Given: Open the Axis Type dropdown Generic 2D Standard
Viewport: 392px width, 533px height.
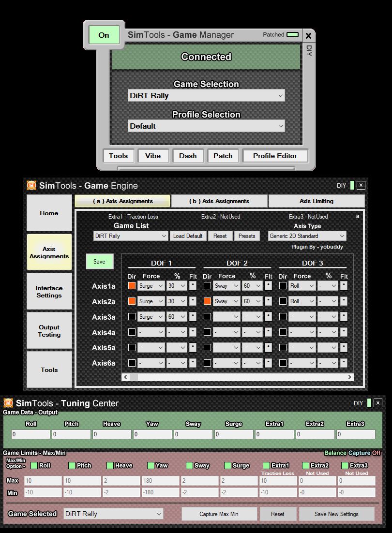Looking at the screenshot, I should 307,236.
